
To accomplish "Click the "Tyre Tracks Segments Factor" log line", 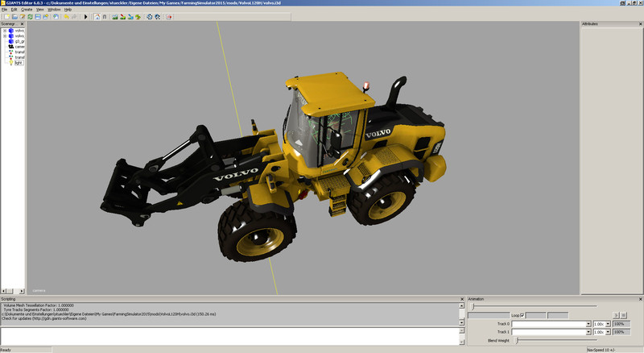I will pyautogui.click(x=36, y=309).
